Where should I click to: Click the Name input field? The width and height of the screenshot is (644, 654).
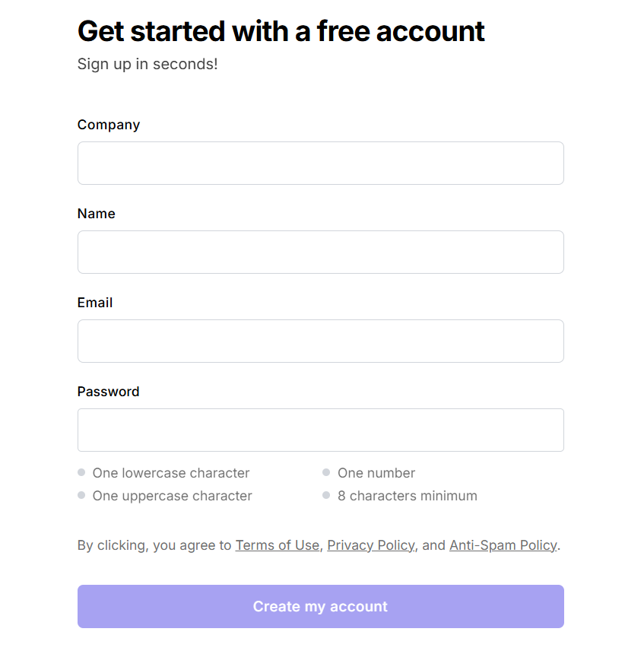[x=320, y=252]
